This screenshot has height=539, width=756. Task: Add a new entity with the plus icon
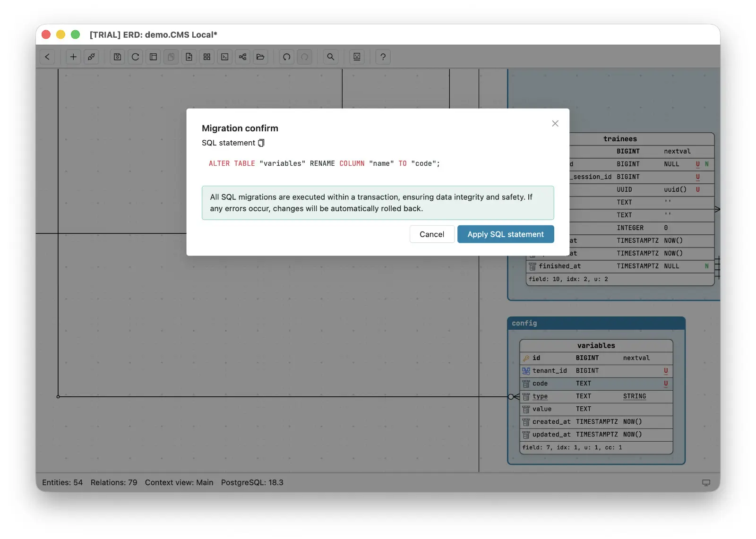(x=73, y=57)
